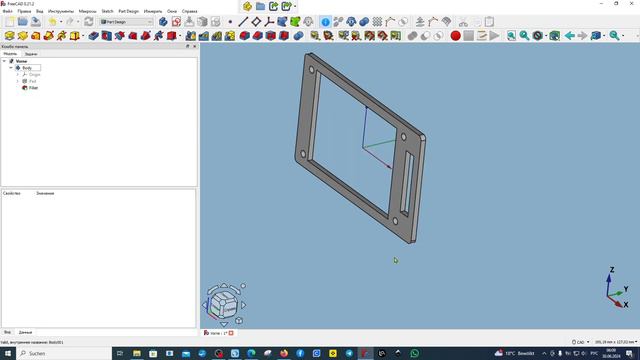Open the draw style dropdown arrow

[546, 36]
